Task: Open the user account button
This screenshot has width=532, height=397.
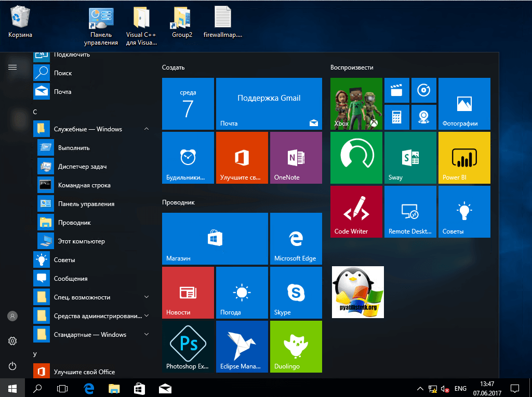Action: 12,316
